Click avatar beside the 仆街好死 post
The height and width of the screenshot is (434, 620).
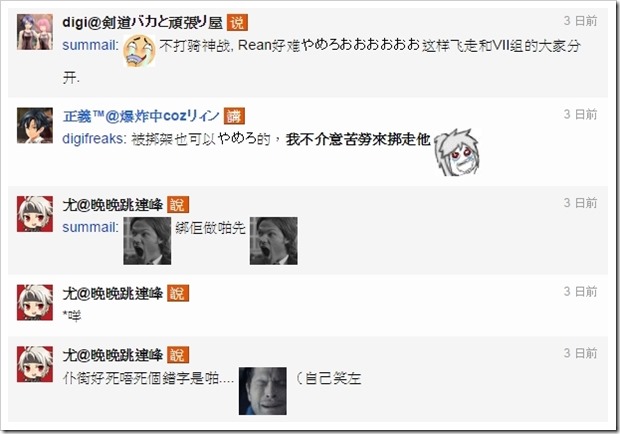point(35,364)
